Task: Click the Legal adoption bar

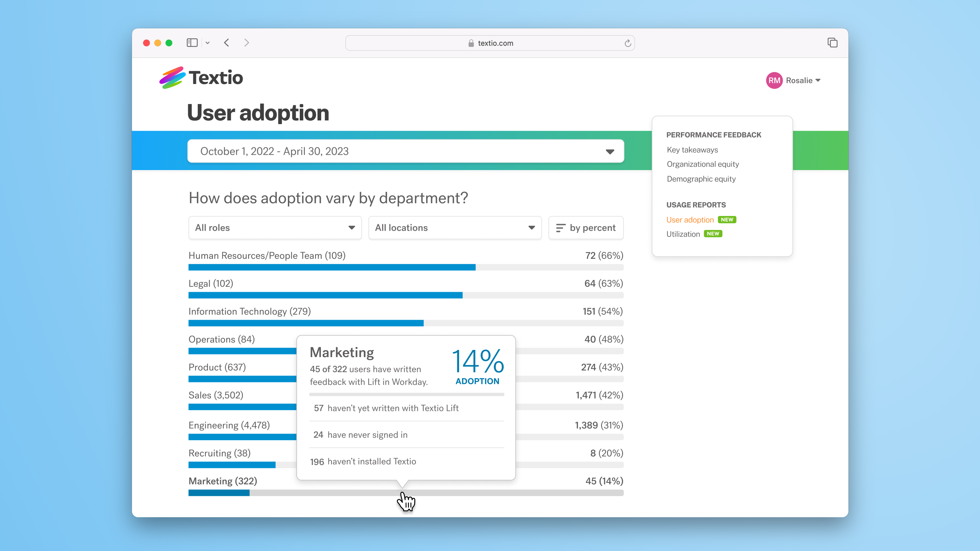Action: point(406,296)
